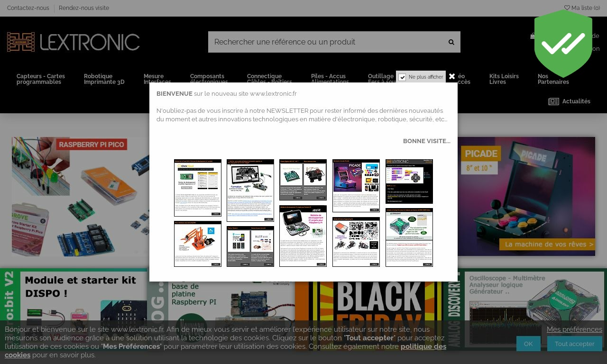Image resolution: width=607 pixels, height=364 pixels.
Task: Click the Actualités newspaper icon
Action: tap(553, 101)
